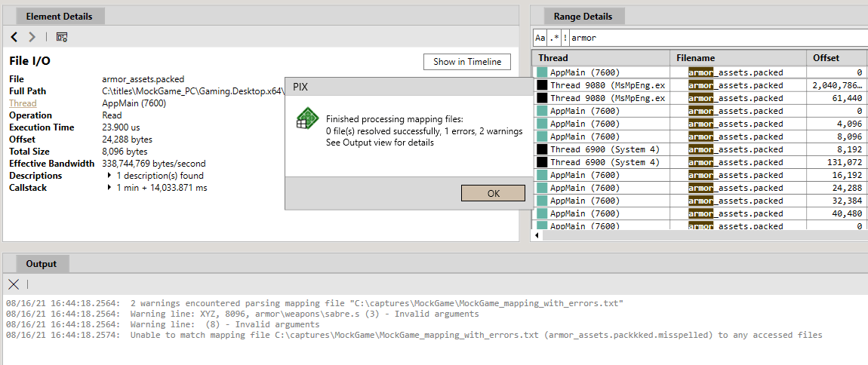Go back in Element Details history
This screenshot has width=868, height=365.
14,37
